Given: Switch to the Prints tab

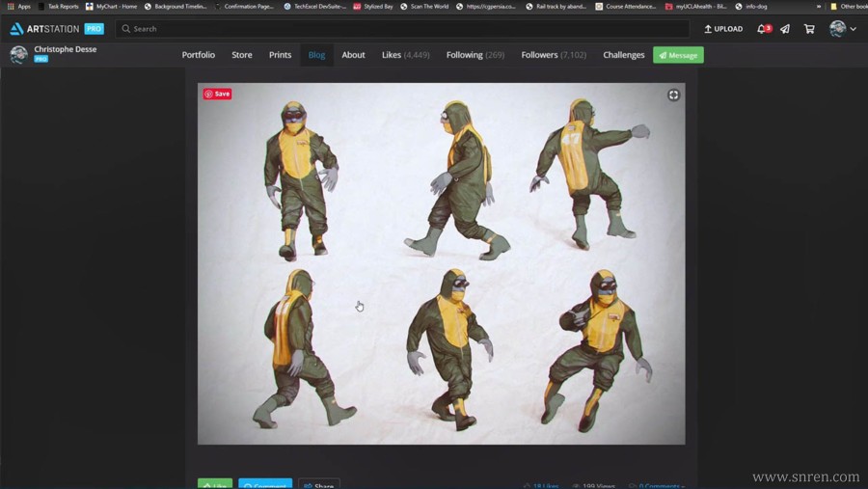Looking at the screenshot, I should (280, 55).
